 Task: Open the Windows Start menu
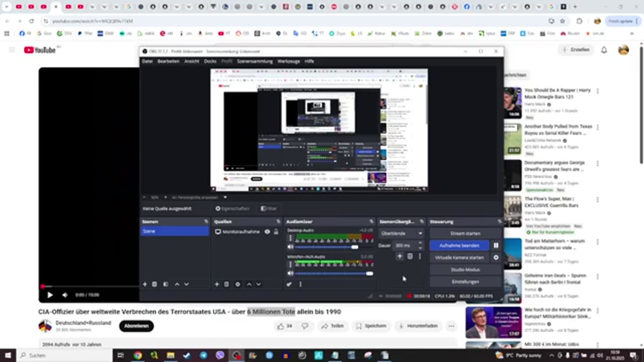coord(8,355)
